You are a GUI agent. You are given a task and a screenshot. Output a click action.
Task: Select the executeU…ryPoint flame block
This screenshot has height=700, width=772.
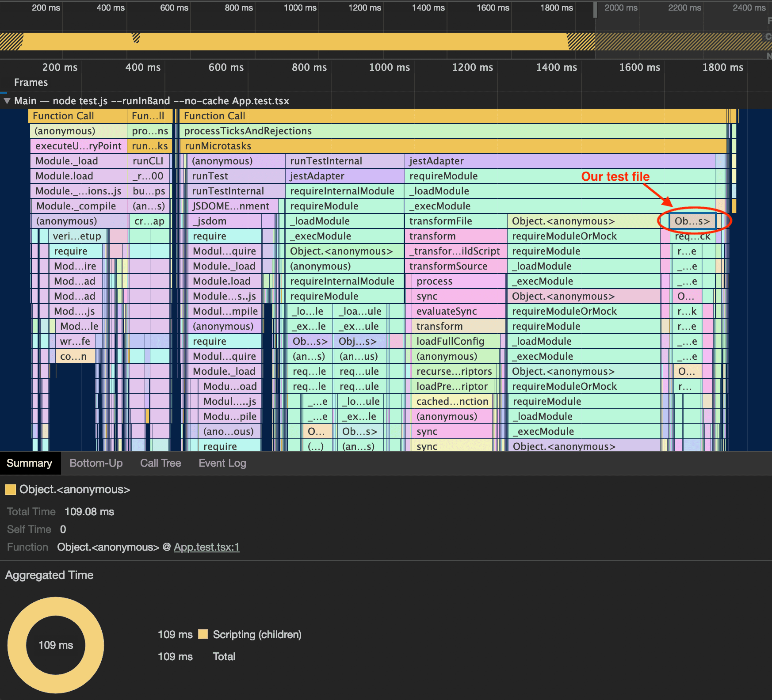point(78,146)
